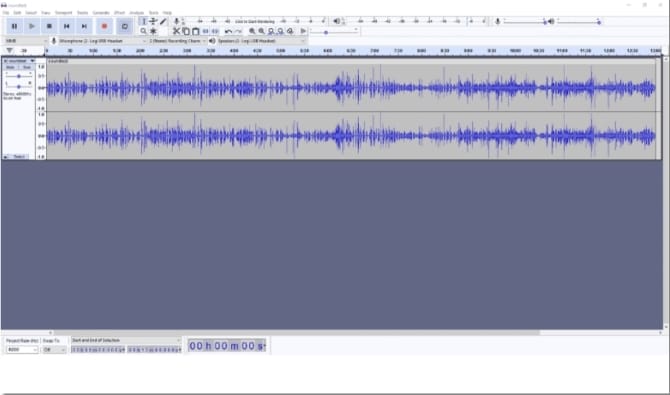
Task: Start recording with the red Record button
Action: click(104, 26)
